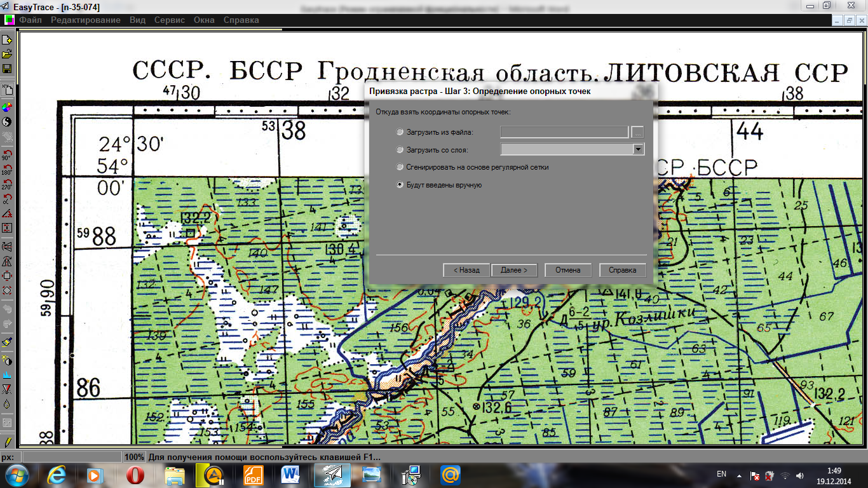This screenshot has width=868, height=488.
Task: Open the Окна menu
Action: coord(205,20)
